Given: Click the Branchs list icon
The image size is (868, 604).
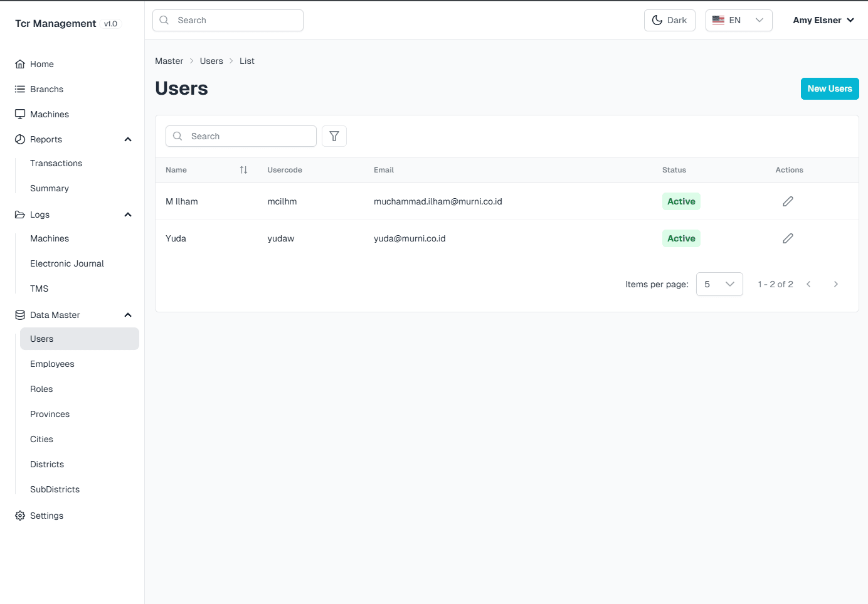Looking at the screenshot, I should [x=20, y=89].
